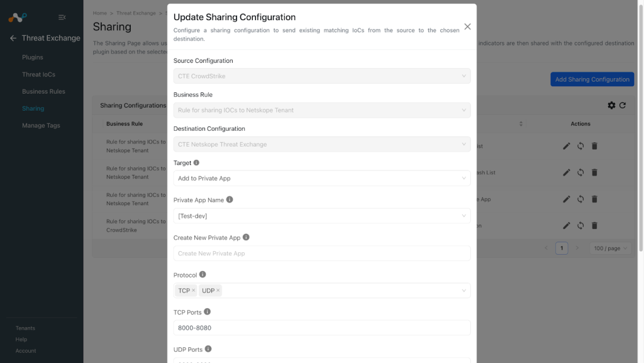Click the Add Sharing Configuration button
The image size is (644, 363).
tap(592, 79)
